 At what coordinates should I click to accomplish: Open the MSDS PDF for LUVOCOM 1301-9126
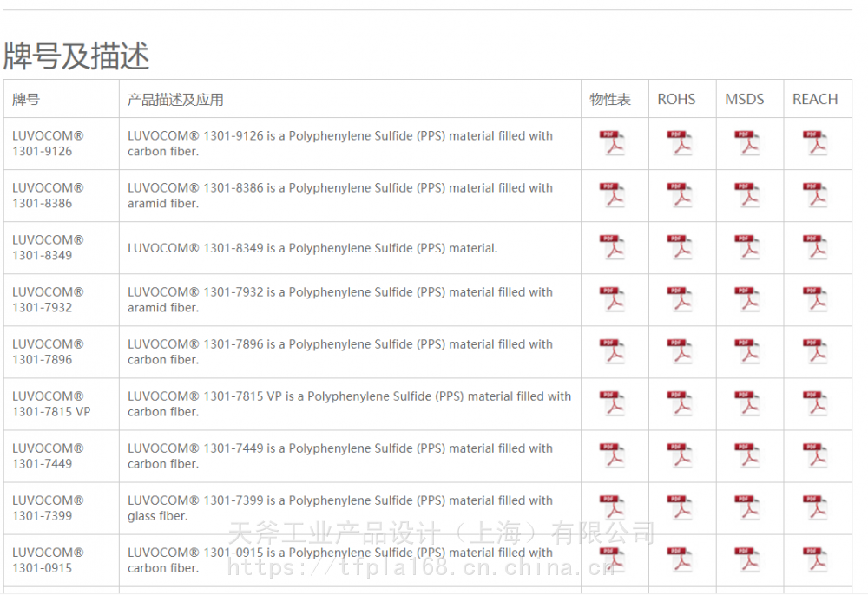coord(747,143)
